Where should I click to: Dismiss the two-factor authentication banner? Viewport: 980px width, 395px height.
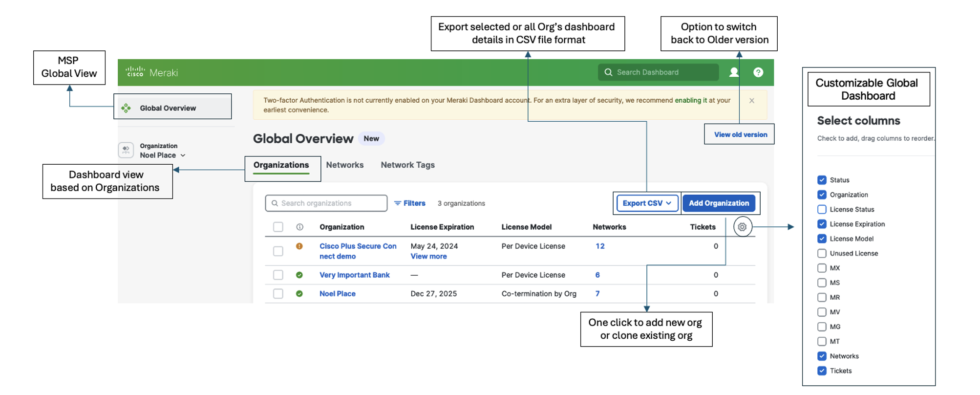tap(752, 101)
